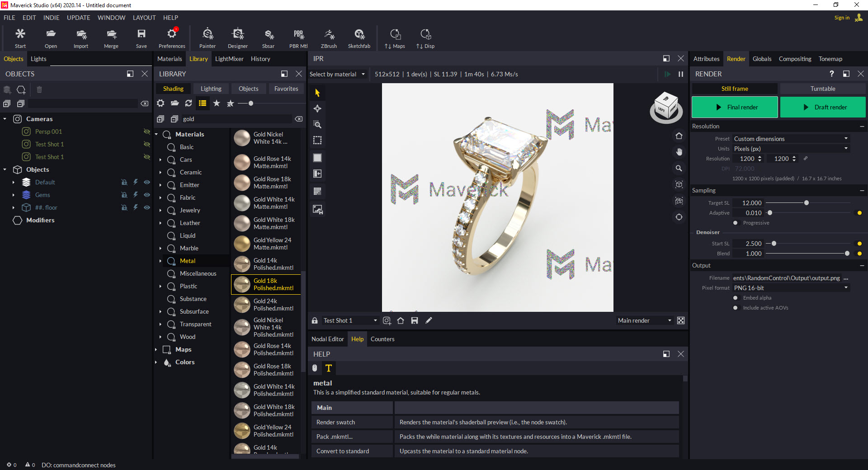Open the ZBrush bridge

pos(329,38)
